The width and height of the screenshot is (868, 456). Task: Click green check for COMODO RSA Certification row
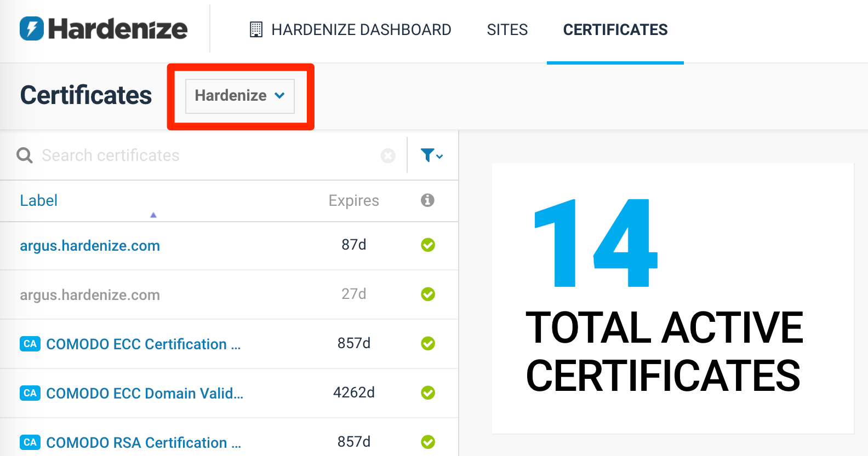pos(428,442)
